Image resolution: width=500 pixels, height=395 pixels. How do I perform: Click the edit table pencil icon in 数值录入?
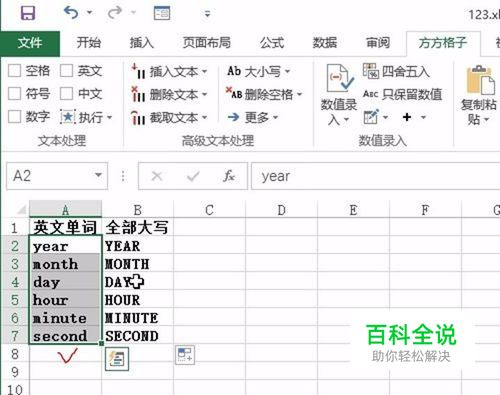point(371,117)
